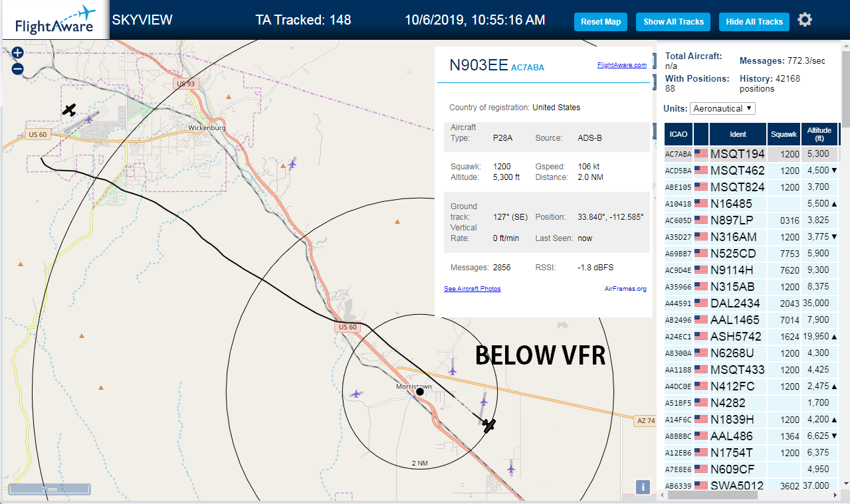Select the N4282 aircraft row
Image resolution: width=850 pixels, height=504 pixels.
point(752,403)
